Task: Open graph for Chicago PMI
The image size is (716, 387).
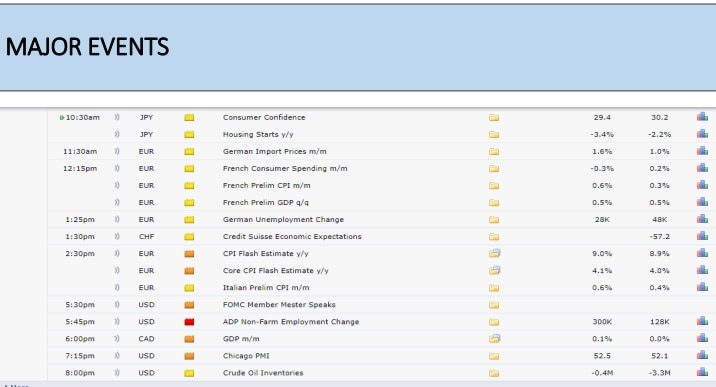Action: point(702,355)
